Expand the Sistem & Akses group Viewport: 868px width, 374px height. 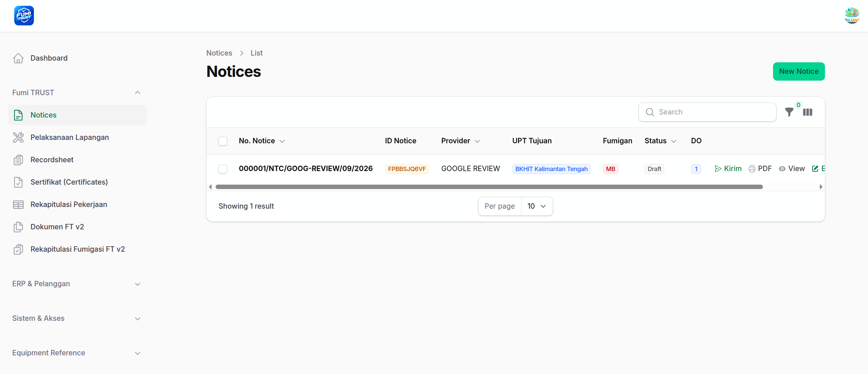pos(138,319)
